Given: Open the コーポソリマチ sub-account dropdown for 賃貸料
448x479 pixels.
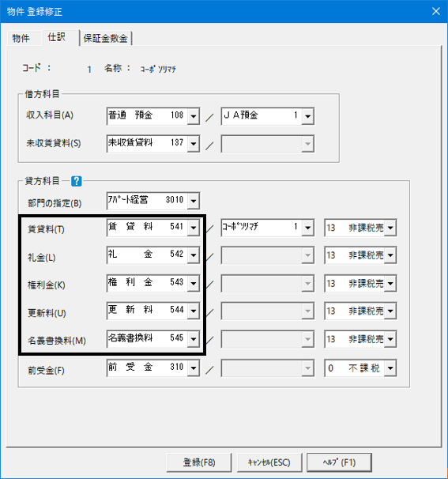Looking at the screenshot, I should 308,228.
